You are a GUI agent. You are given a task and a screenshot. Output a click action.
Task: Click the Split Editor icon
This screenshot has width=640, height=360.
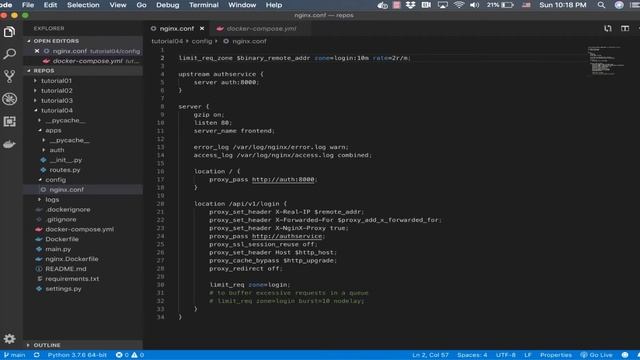click(x=625, y=29)
